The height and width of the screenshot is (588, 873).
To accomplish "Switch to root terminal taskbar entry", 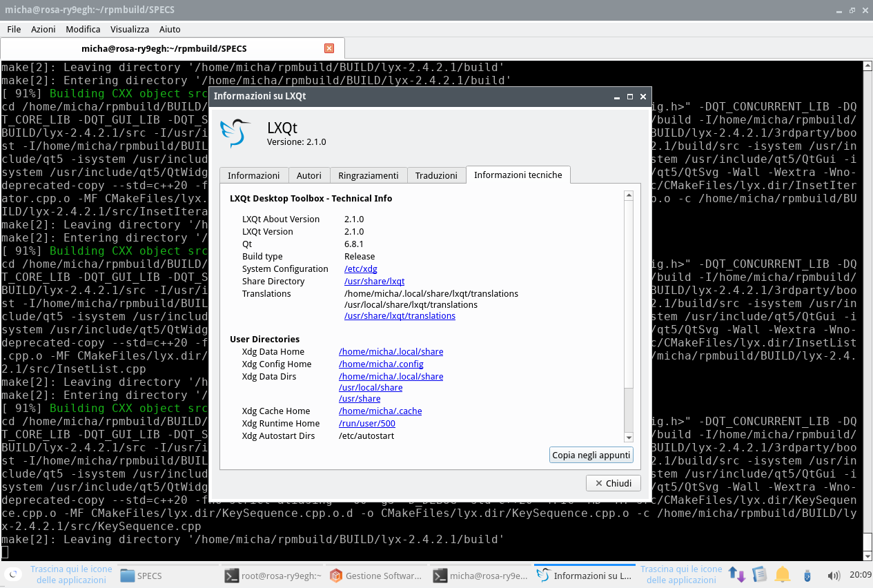I will (x=273, y=576).
